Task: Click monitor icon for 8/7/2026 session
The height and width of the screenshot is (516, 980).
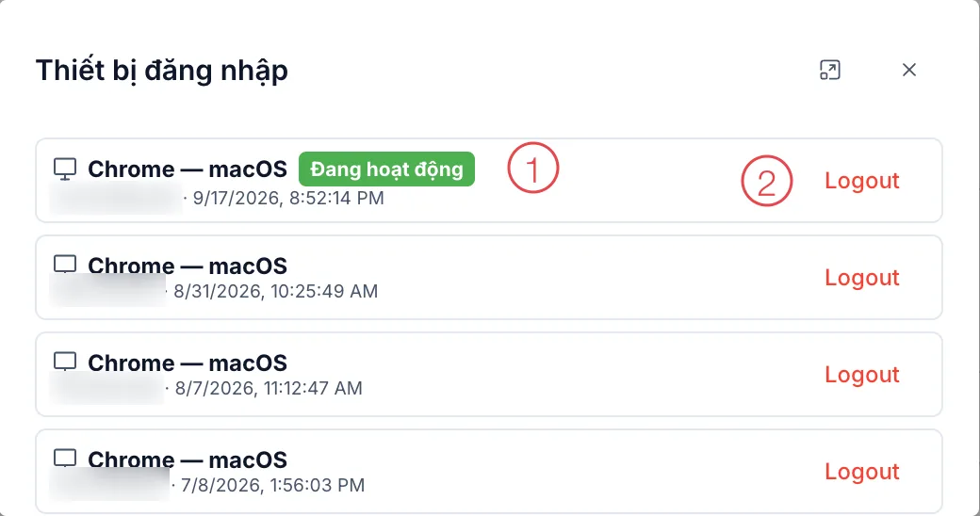Action: (65, 361)
